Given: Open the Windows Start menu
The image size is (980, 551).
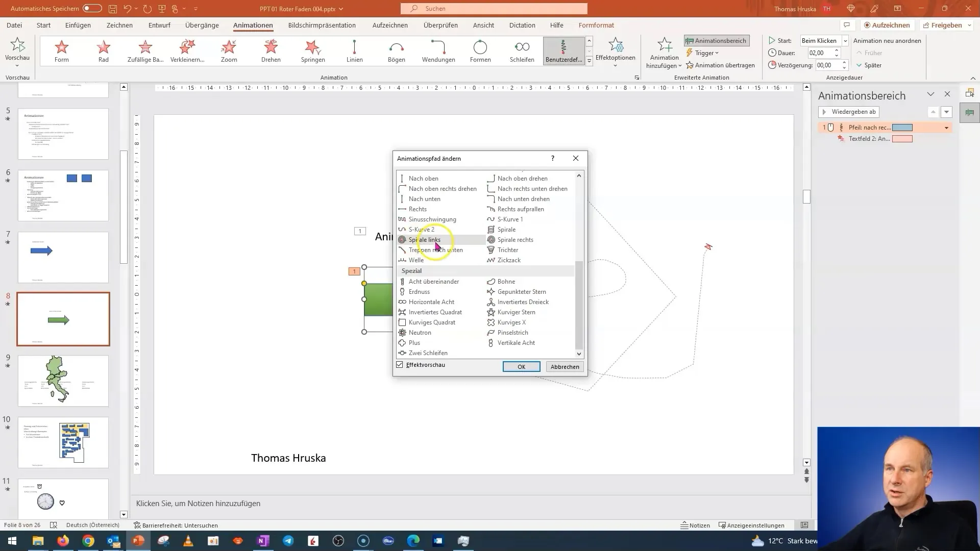Looking at the screenshot, I should tap(12, 541).
